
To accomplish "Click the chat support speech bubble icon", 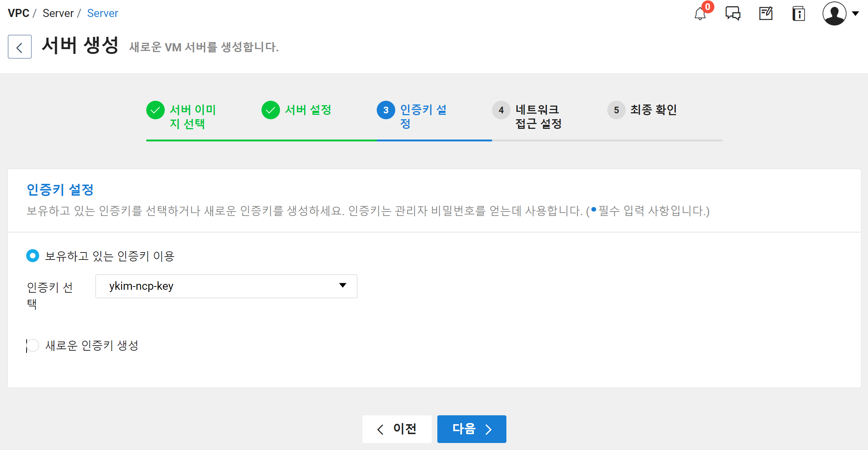I will 733,14.
